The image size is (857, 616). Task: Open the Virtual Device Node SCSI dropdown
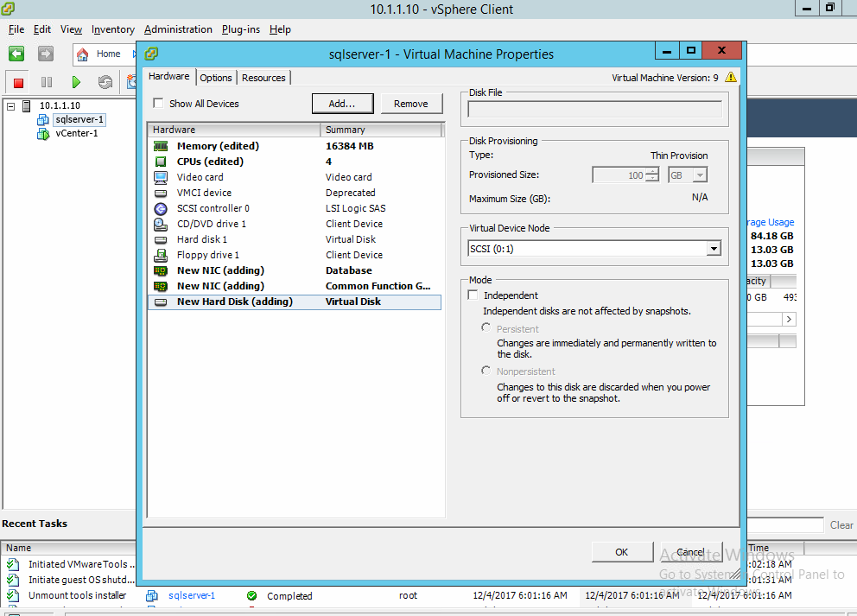714,249
